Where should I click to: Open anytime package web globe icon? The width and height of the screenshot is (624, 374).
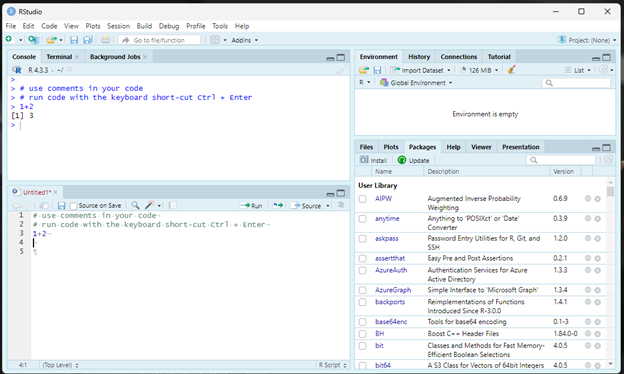coord(587,218)
